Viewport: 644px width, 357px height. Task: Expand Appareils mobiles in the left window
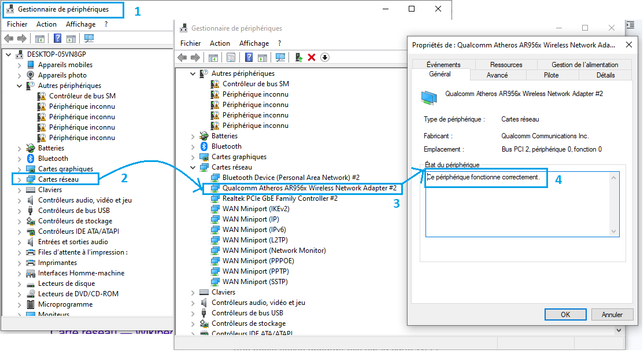(x=19, y=65)
